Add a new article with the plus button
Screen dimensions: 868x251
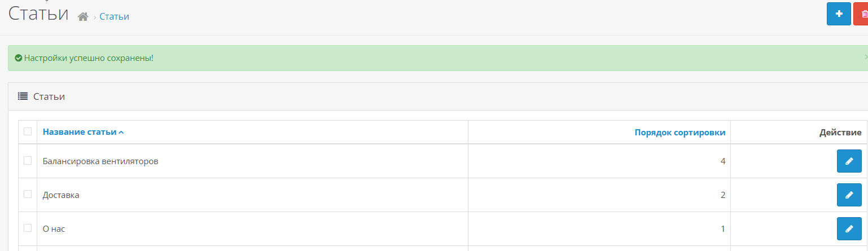[x=839, y=14]
